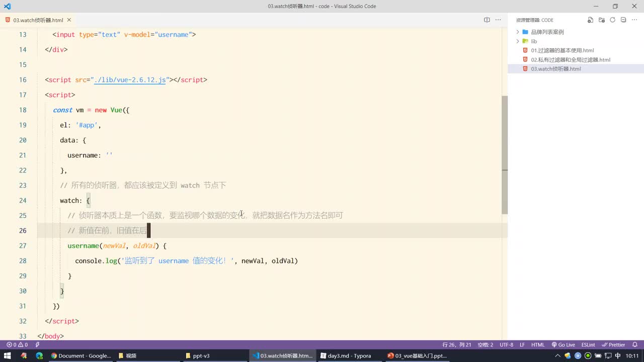
Task: Open the battery tray icon
Action: (x=598, y=355)
